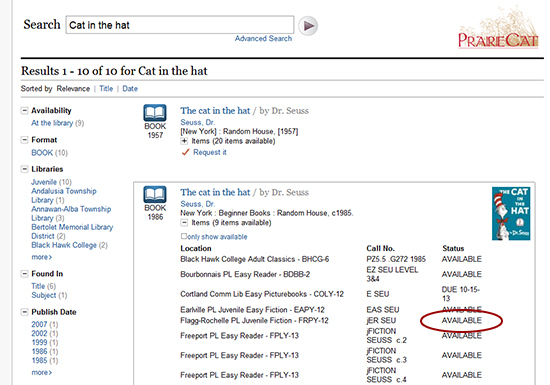Collapse the Format facet

pyautogui.click(x=24, y=140)
